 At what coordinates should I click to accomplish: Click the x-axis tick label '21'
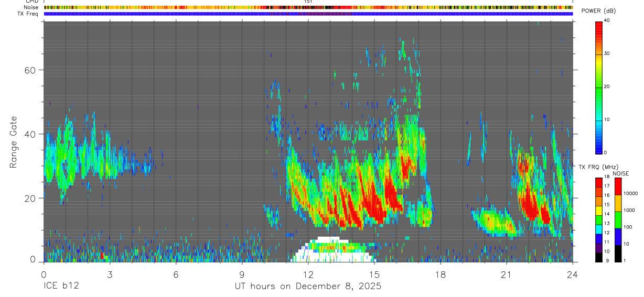pyautogui.click(x=506, y=274)
